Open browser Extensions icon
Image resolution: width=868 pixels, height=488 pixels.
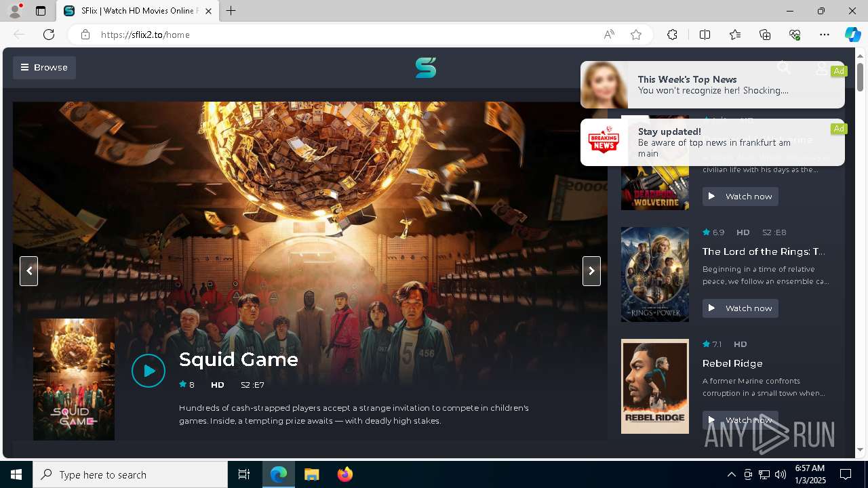pos(672,35)
